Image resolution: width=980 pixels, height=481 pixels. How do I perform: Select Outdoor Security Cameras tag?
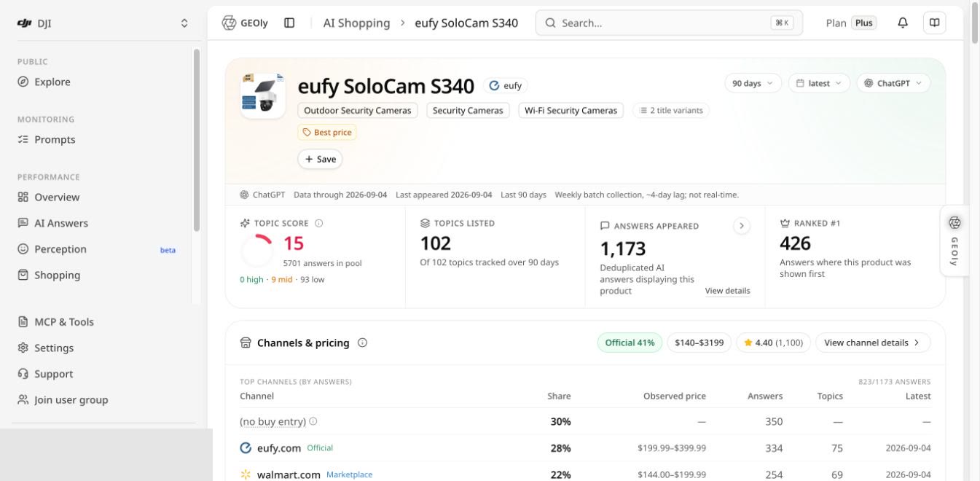[x=358, y=111]
